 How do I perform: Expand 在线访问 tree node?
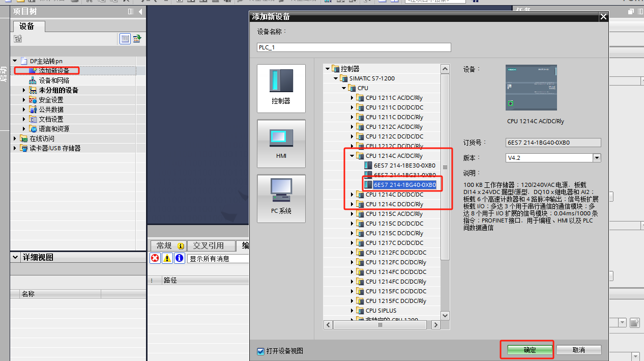point(15,138)
